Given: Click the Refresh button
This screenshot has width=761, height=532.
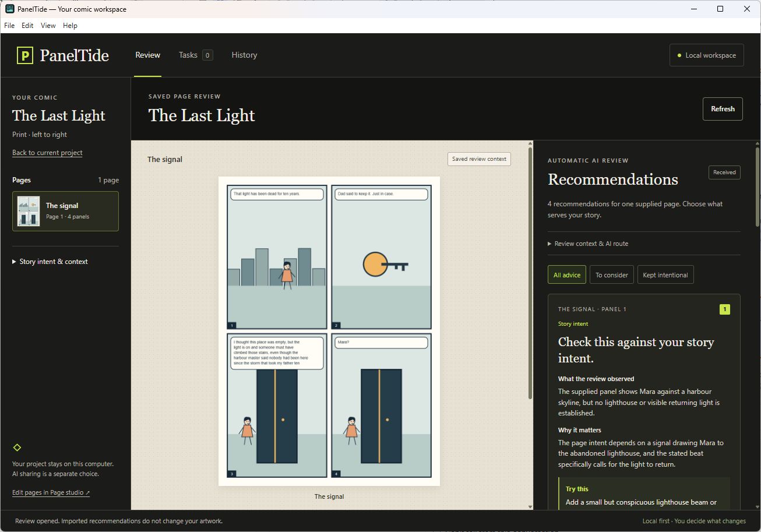Looking at the screenshot, I should tap(723, 109).
